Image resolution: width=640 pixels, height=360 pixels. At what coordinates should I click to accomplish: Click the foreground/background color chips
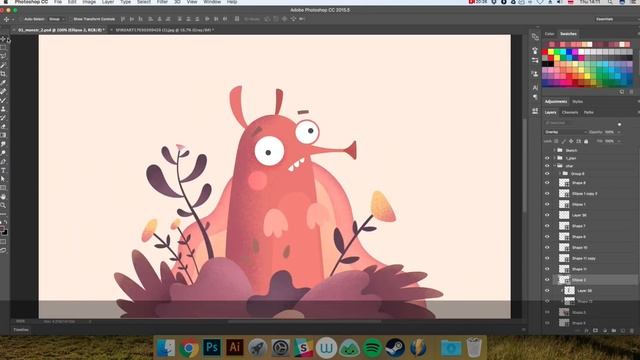pos(3,231)
